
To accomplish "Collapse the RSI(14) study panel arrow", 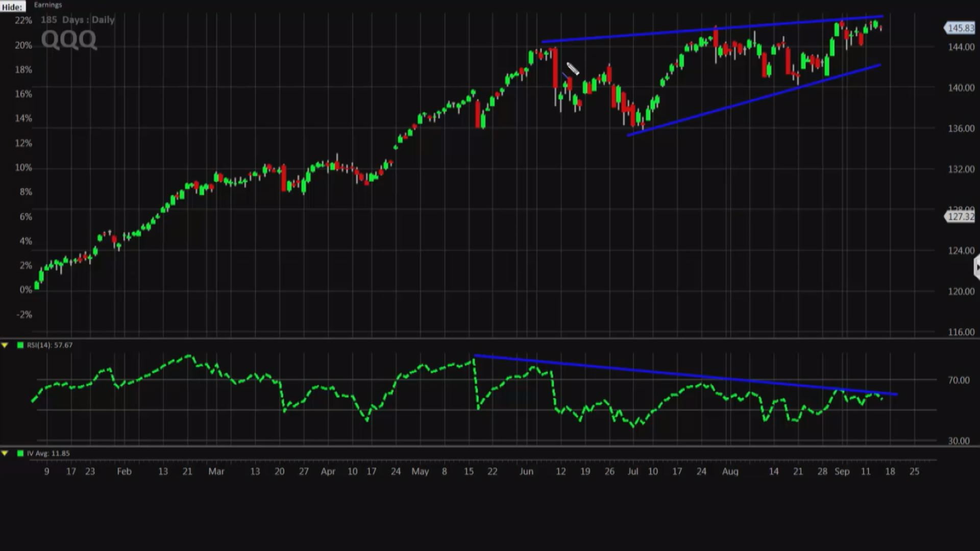I will pyautogui.click(x=5, y=345).
